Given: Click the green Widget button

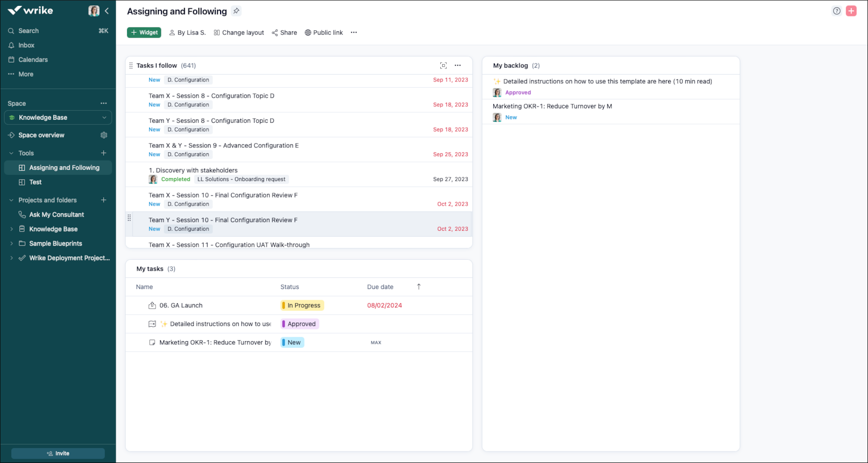Looking at the screenshot, I should click(x=144, y=32).
